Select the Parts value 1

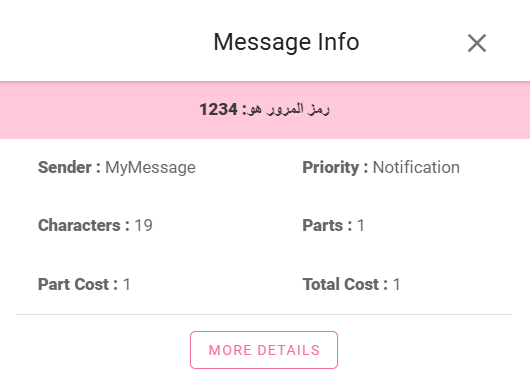(x=361, y=225)
